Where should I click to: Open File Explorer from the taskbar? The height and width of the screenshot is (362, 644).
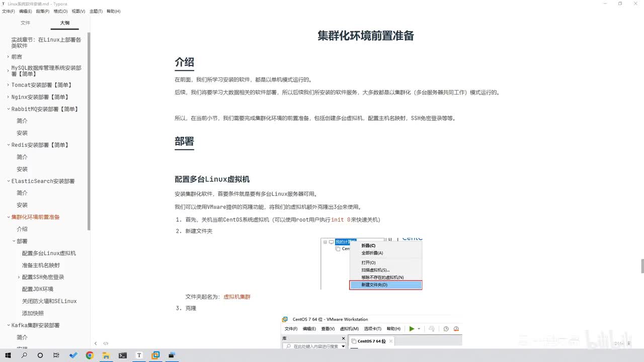pyautogui.click(x=106, y=355)
